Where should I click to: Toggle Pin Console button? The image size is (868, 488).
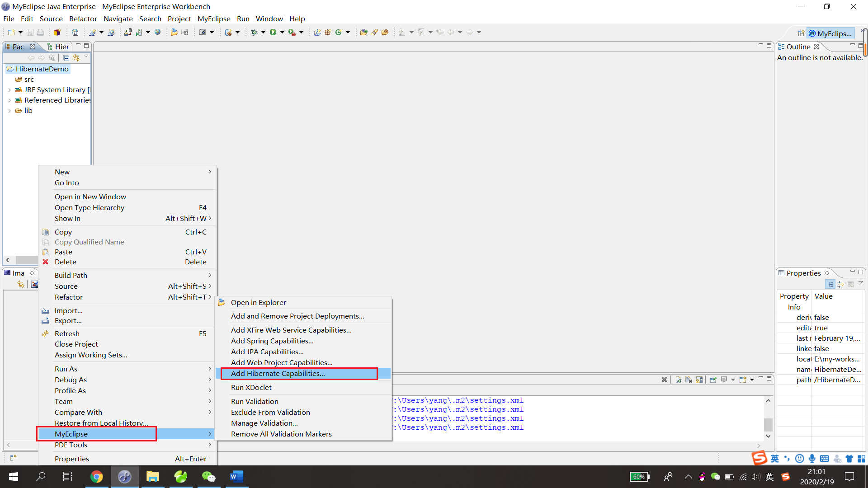point(713,380)
